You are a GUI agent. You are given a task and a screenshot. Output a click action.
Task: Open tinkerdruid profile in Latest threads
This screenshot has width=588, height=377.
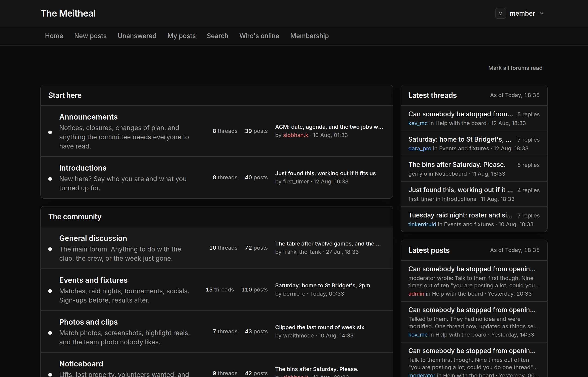tap(422, 225)
